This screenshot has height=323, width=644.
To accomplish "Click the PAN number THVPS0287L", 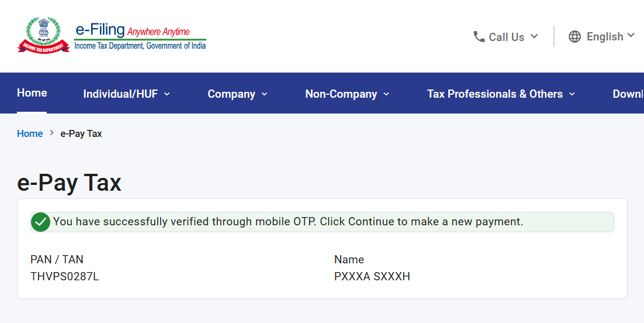I will point(65,277).
